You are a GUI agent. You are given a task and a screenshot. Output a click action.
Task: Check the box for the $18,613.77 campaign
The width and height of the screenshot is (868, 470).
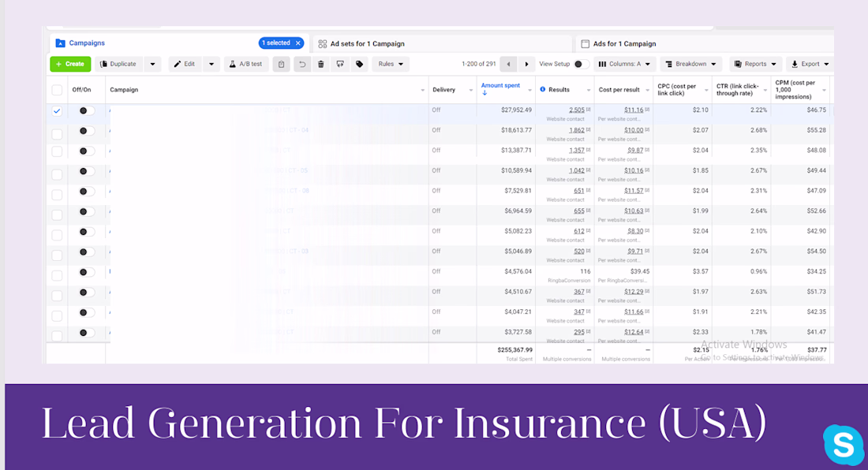[57, 134]
